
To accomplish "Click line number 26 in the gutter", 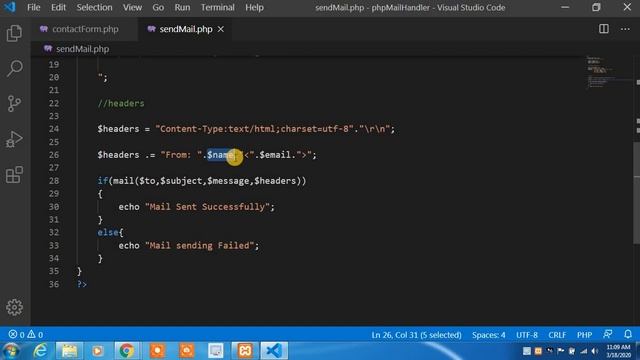I will pos(54,155).
